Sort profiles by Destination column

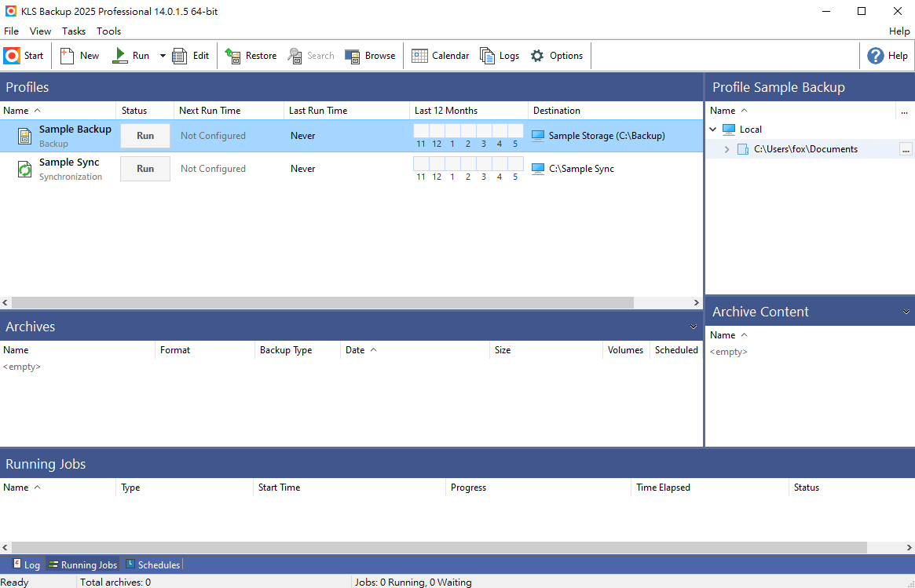(x=616, y=111)
